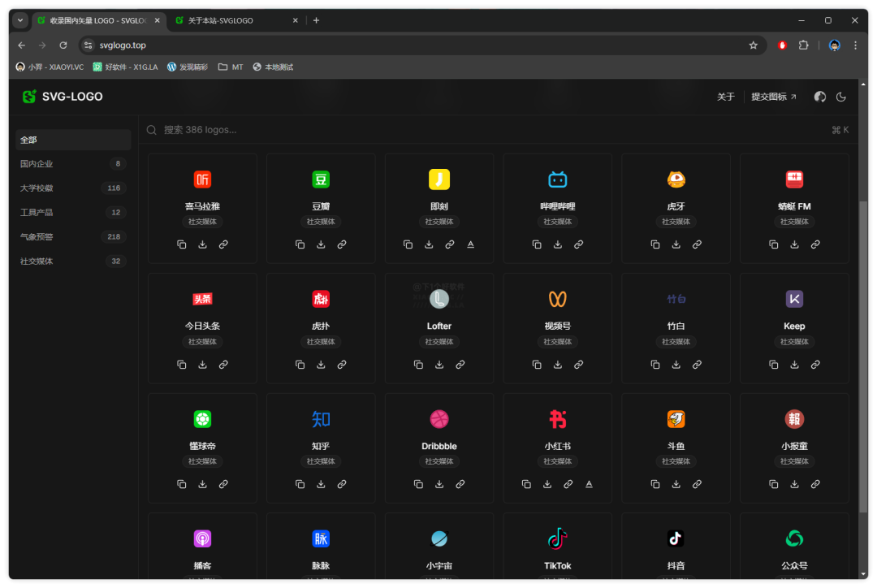Toggle dark mode moon icon
Viewport: 877px width, 588px height.
[x=840, y=97]
